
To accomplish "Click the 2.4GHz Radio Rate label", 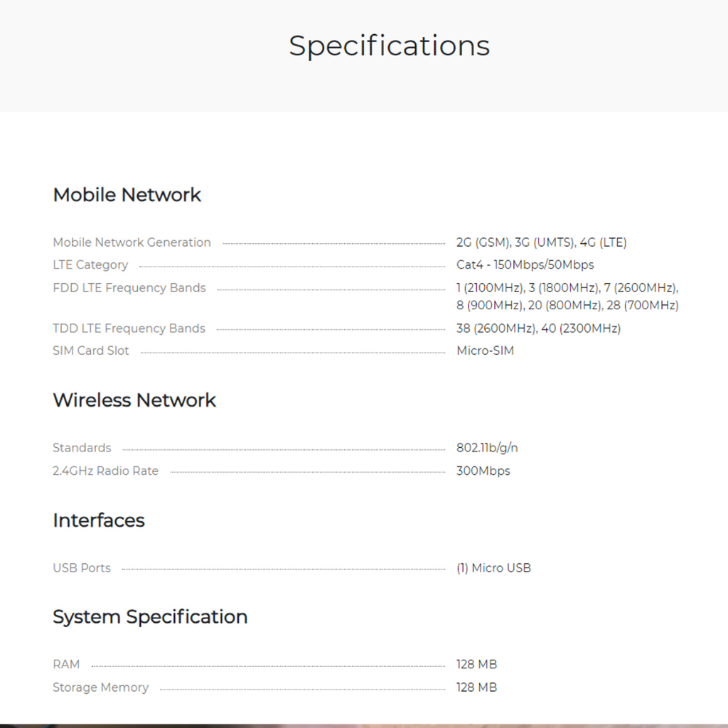I will click(105, 471).
